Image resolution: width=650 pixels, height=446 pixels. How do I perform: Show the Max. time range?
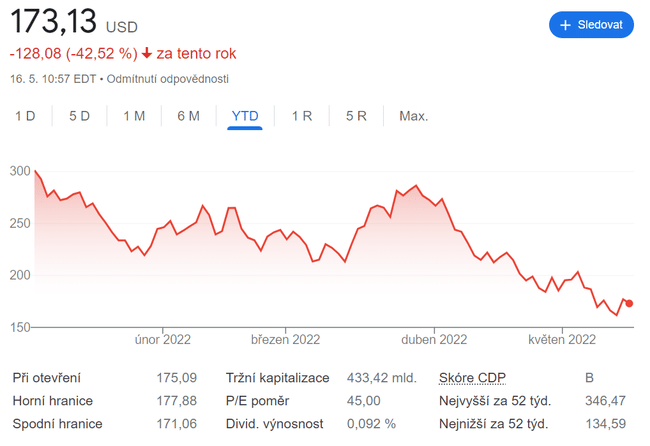tap(413, 116)
